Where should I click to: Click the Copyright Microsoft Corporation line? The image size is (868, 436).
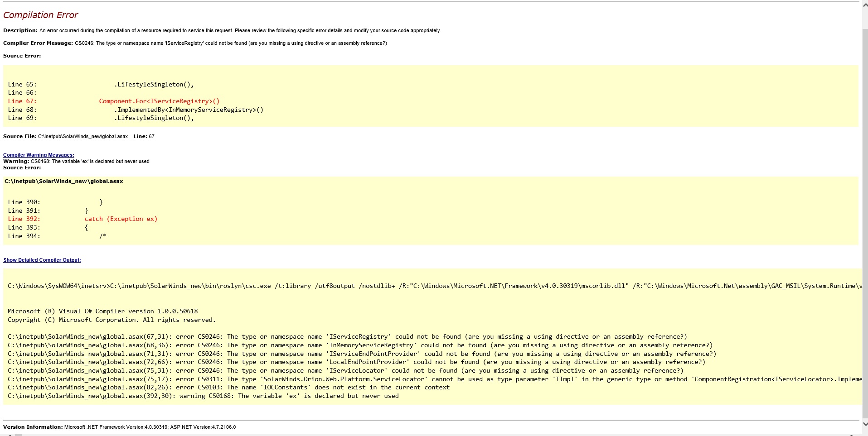pyautogui.click(x=112, y=320)
